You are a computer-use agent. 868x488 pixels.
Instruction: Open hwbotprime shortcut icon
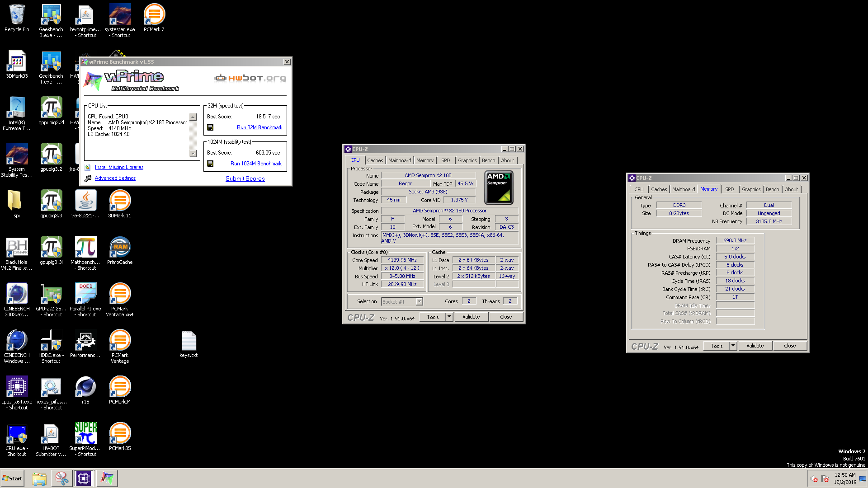(85, 20)
